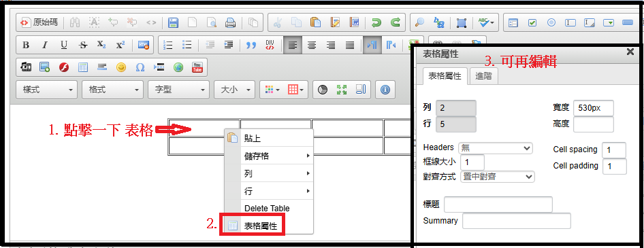Image resolution: width=644 pixels, height=248 pixels.
Task: Insert a numbered list
Action: click(x=168, y=45)
